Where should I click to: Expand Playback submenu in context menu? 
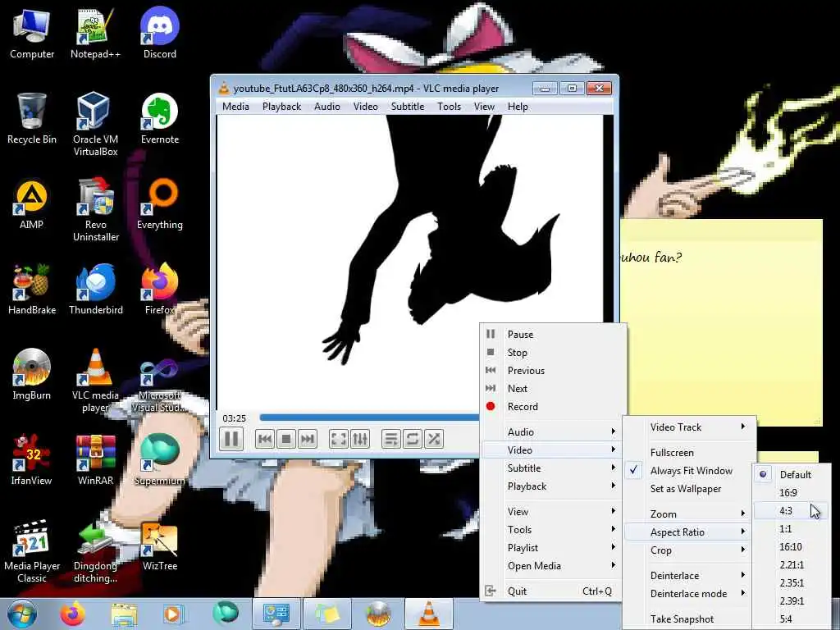click(552, 486)
